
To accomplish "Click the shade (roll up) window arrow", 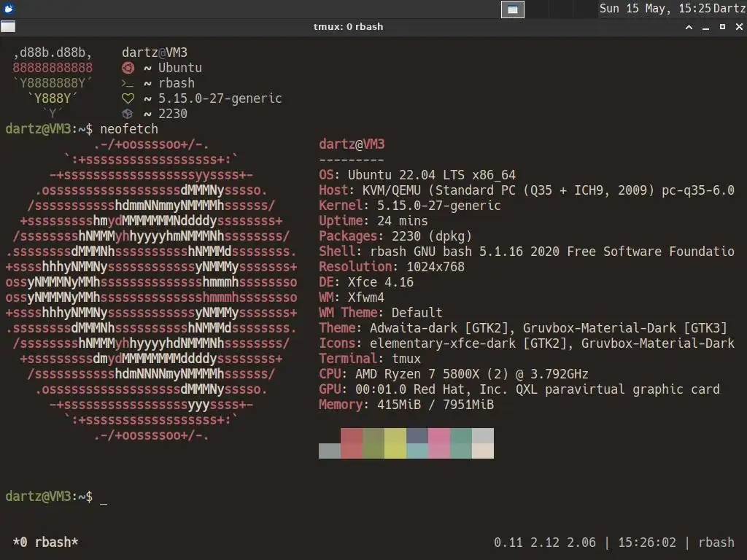I will (x=689, y=27).
